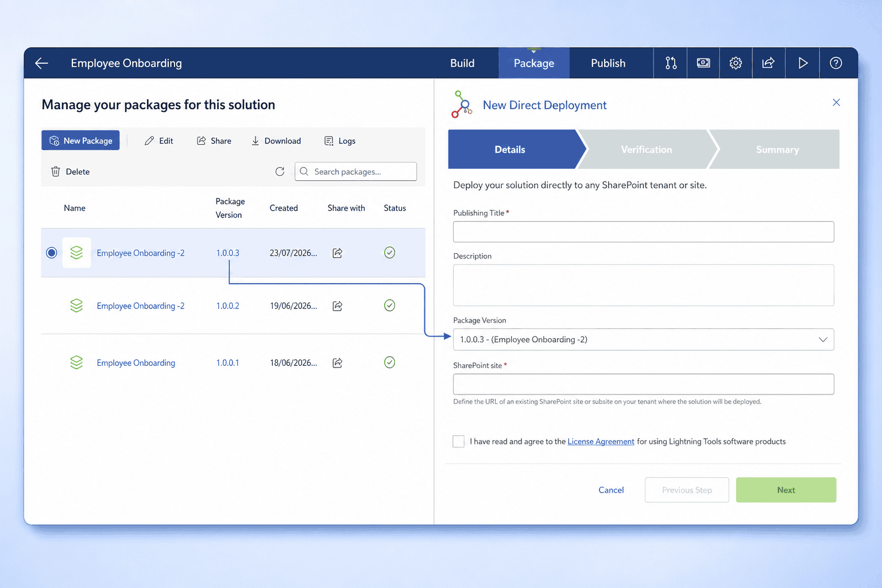Open Employee Onboarding -2 version 1.0.0.2 name
Image resolution: width=882 pixels, height=588 pixels.
coord(141,306)
